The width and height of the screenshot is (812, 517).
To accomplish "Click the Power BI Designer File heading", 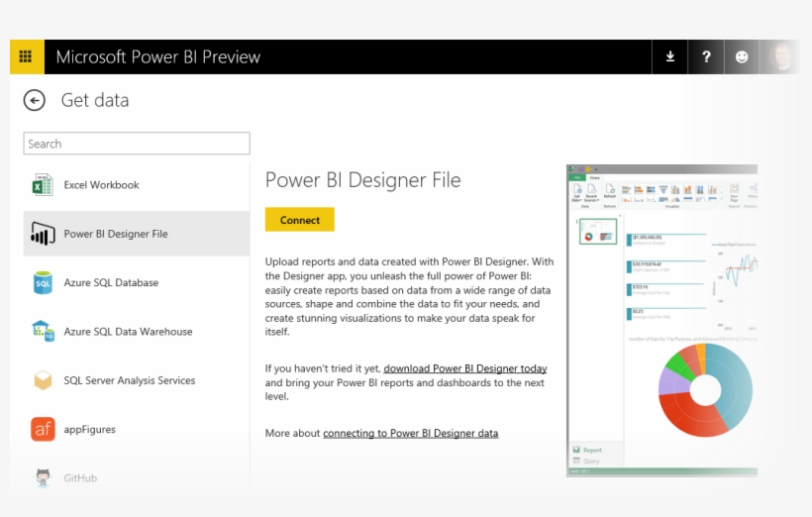I will pos(362,180).
